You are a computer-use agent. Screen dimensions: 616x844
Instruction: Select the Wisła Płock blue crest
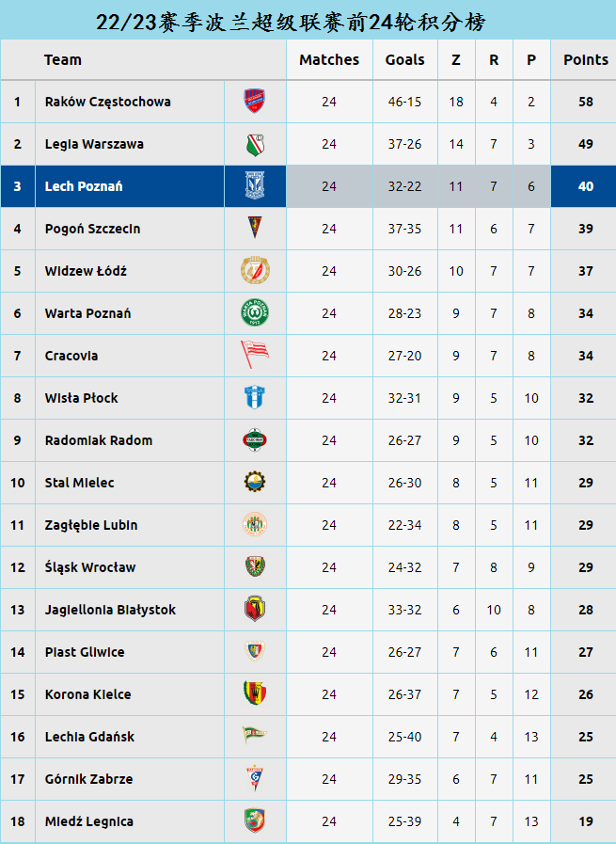(255, 397)
